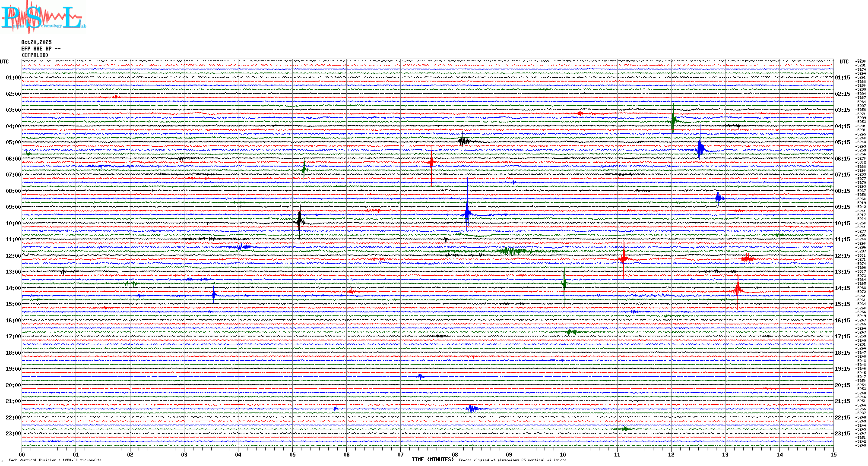The image size is (868, 466).
Task: Click the 09:15 label on right axis
Action: tap(842, 207)
